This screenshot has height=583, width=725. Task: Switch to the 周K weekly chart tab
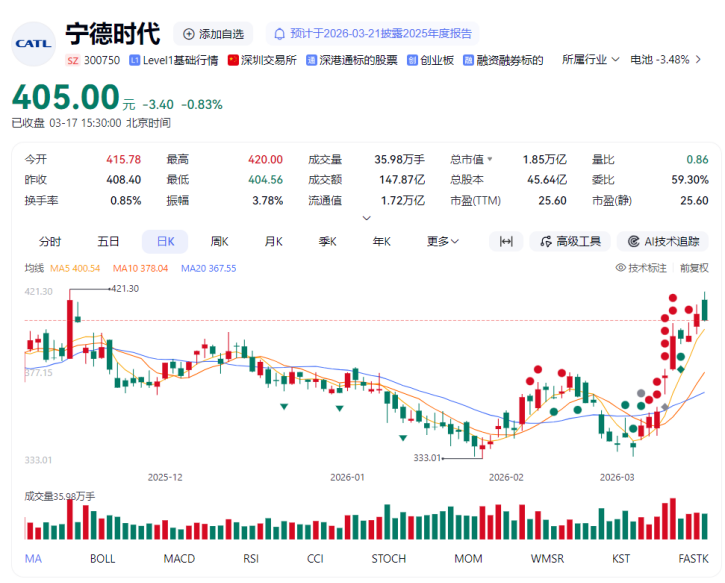[219, 241]
